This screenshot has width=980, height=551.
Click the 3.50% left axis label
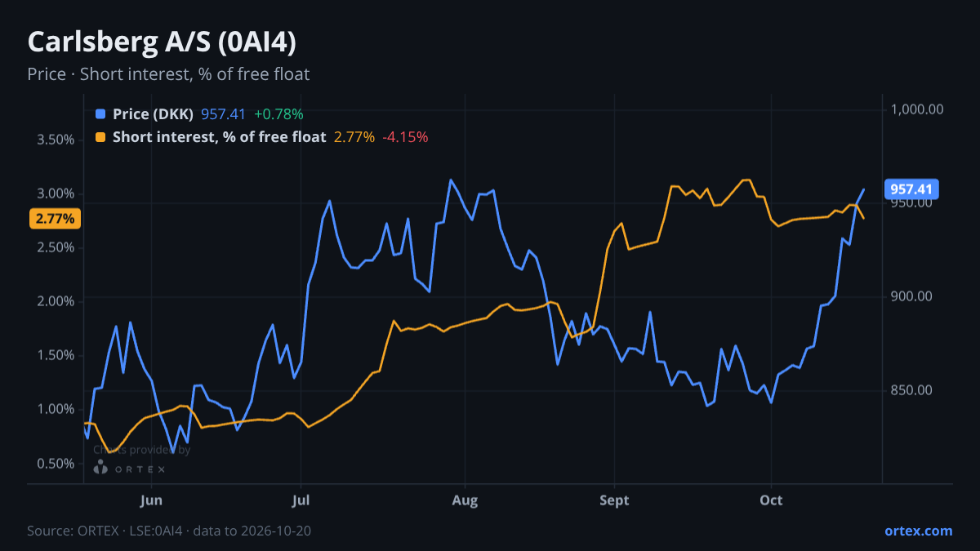(x=56, y=140)
